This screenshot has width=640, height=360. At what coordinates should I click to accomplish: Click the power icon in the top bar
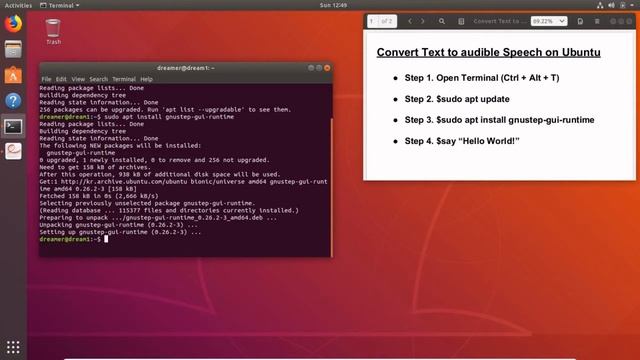pyautogui.click(x=623, y=5)
